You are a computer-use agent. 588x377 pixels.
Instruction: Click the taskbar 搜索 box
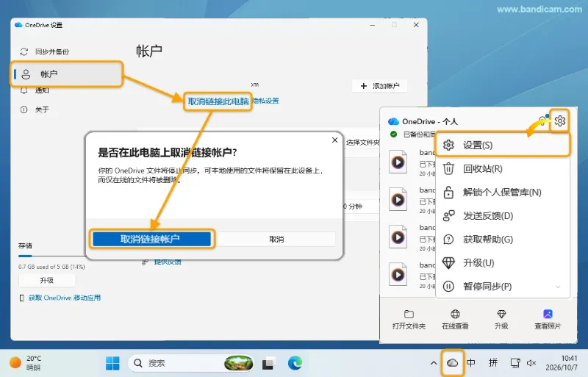coord(190,363)
